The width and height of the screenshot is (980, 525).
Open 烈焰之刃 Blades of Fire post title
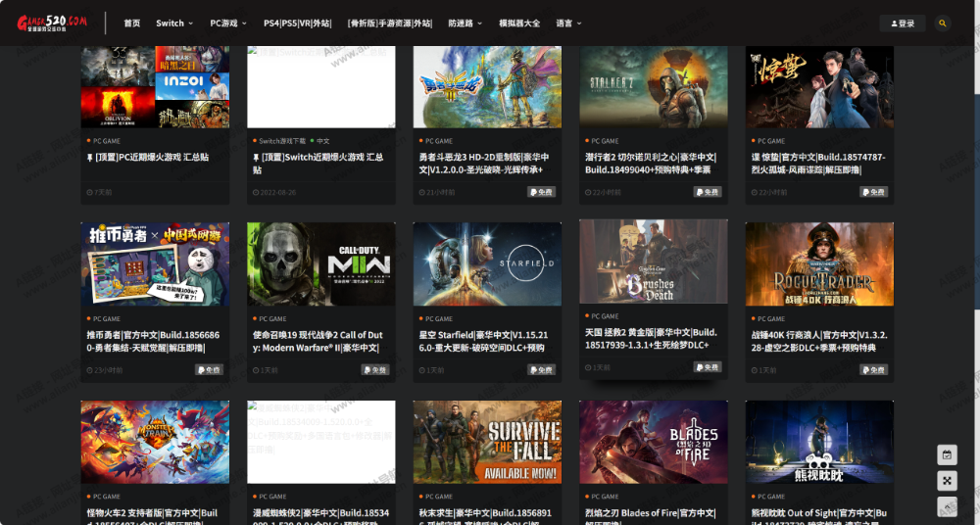pyautogui.click(x=650, y=517)
